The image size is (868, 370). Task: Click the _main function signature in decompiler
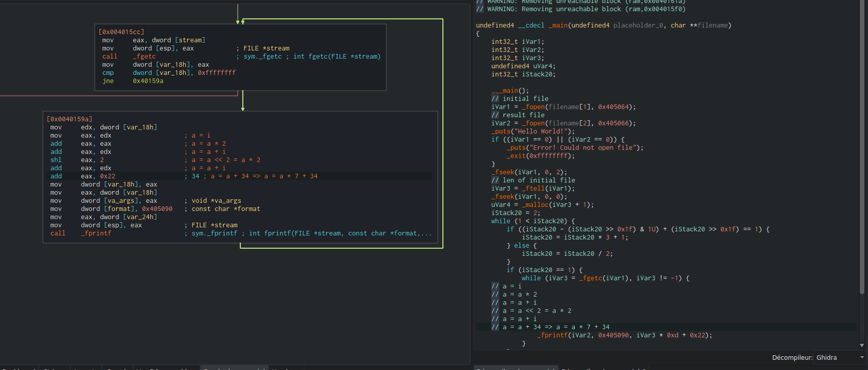tap(603, 25)
